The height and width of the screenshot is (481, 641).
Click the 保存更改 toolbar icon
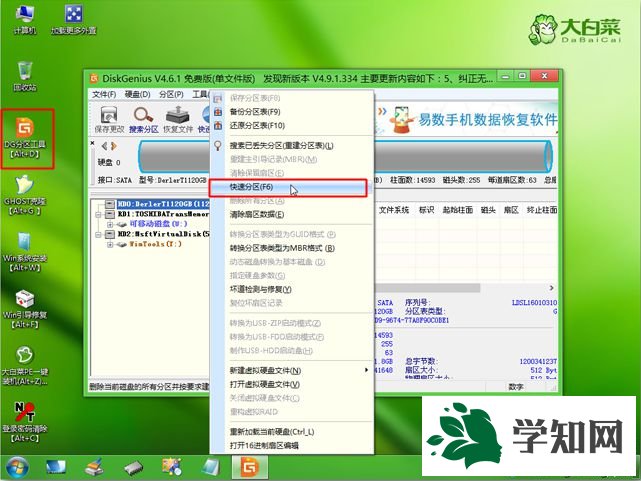[109, 119]
